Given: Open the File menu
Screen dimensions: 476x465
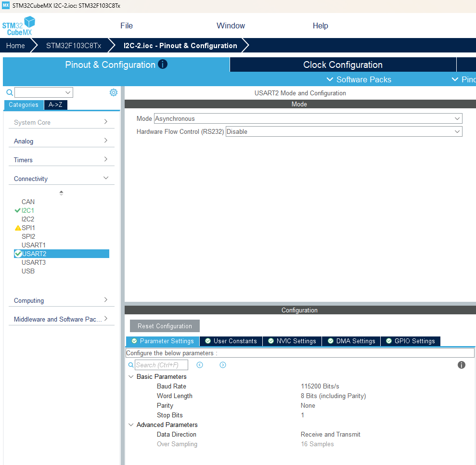Looking at the screenshot, I should tap(127, 26).
